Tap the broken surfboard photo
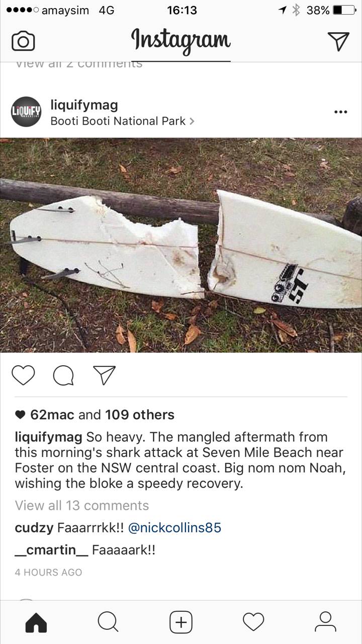Screen dimensions: 362x644 pos(181,245)
